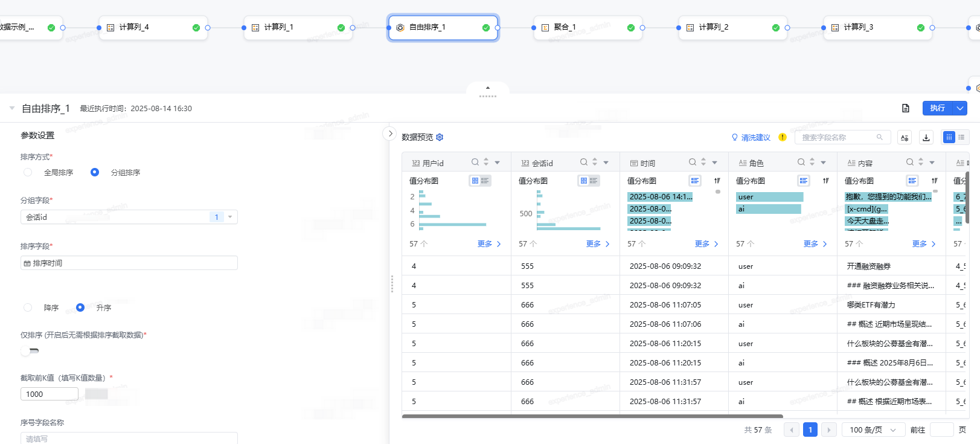This screenshot has width=980, height=444.
Task: Click the 搜索字段名称 search field
Action: coord(837,138)
